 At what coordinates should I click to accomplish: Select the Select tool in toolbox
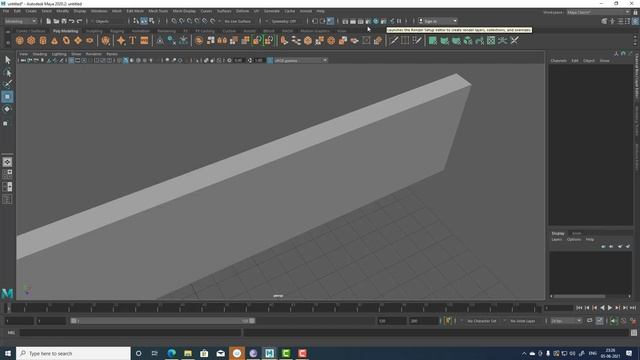pos(7,60)
